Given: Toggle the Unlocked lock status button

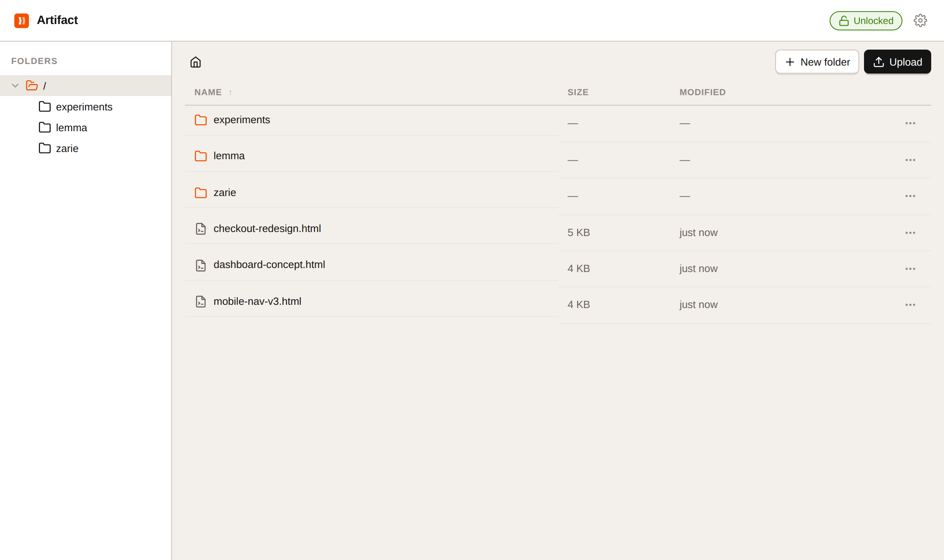Looking at the screenshot, I should tap(866, 21).
